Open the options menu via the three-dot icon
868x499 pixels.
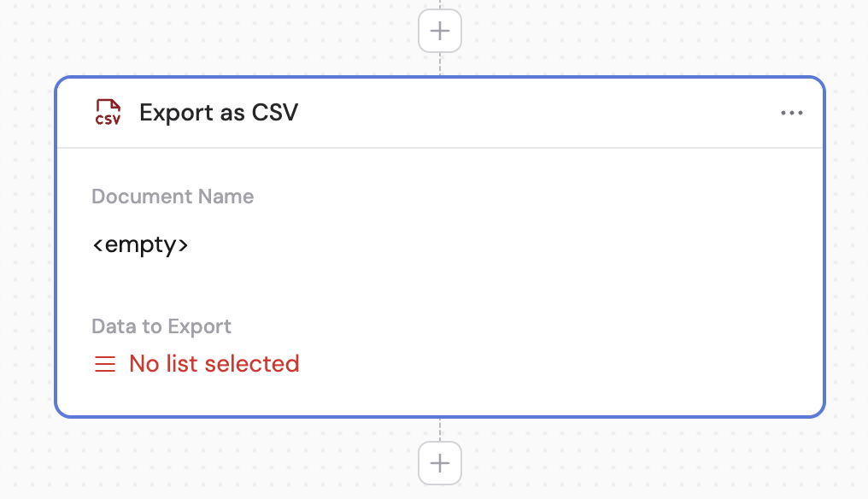click(x=792, y=112)
